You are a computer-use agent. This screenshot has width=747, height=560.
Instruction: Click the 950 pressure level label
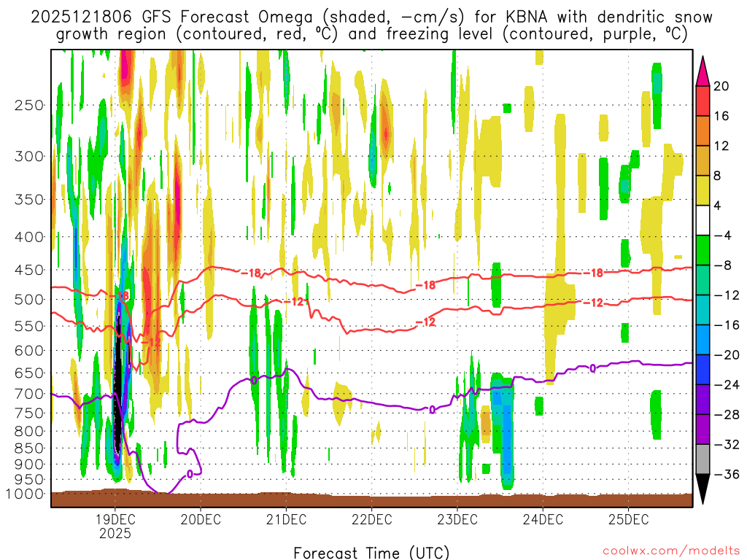[x=29, y=480]
